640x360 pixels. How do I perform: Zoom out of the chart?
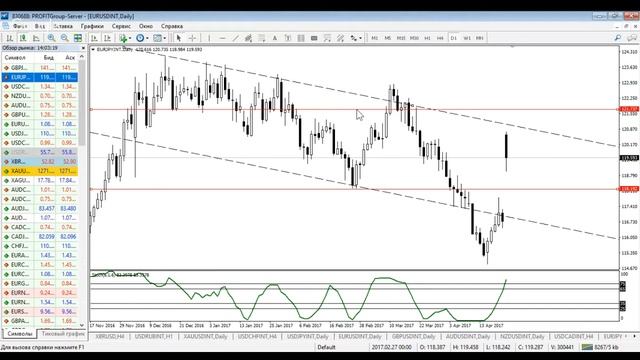pyautogui.click(x=64, y=38)
